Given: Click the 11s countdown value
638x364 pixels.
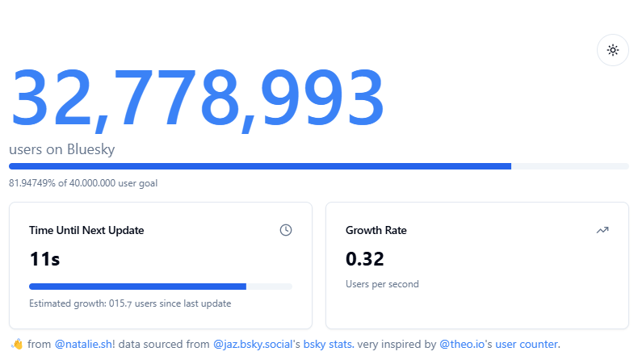Looking at the screenshot, I should [x=44, y=259].
